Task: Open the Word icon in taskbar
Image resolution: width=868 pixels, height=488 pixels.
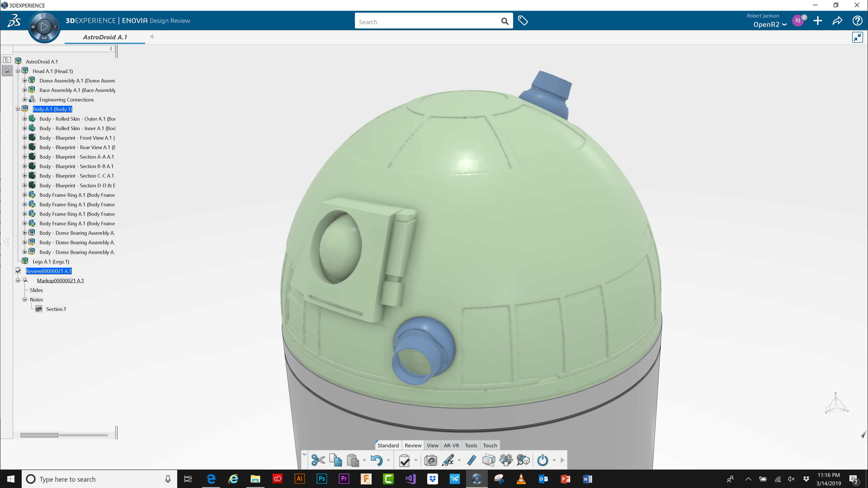Action: [587, 479]
